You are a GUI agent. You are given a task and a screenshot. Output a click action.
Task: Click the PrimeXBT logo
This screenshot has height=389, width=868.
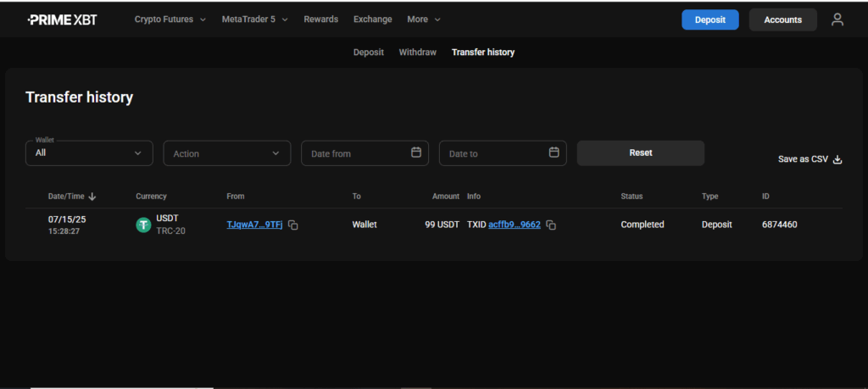click(x=62, y=19)
